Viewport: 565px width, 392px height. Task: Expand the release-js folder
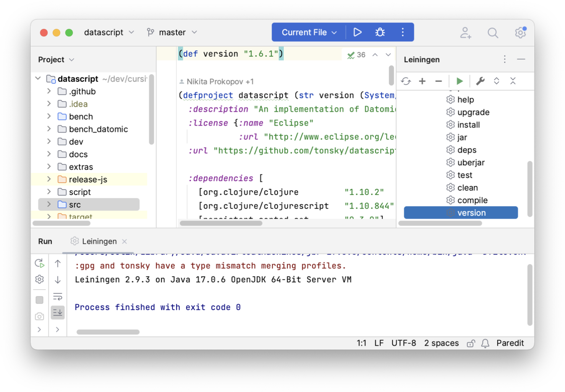[x=49, y=179]
